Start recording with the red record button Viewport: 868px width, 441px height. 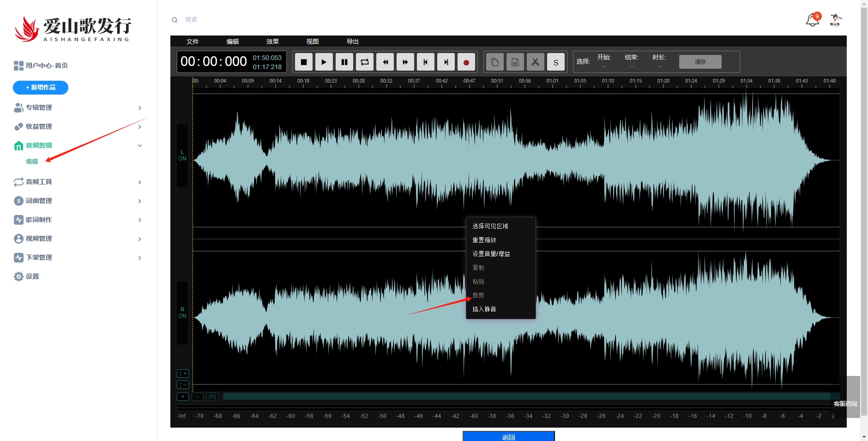(466, 62)
